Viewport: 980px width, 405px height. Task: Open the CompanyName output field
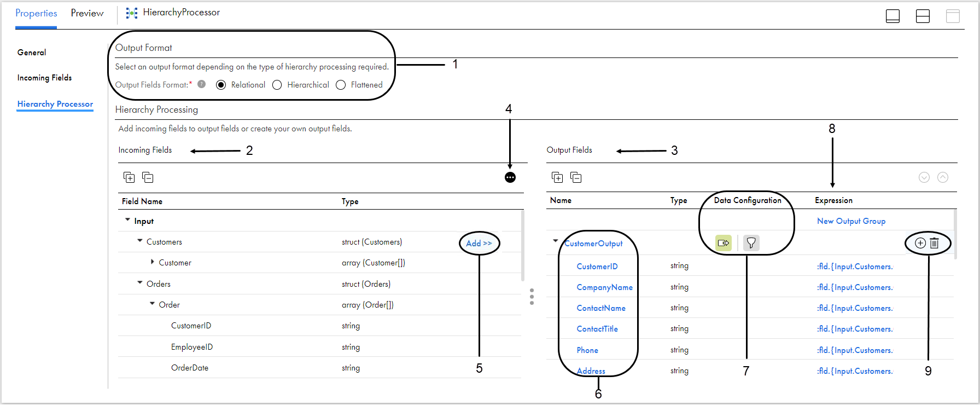point(604,287)
